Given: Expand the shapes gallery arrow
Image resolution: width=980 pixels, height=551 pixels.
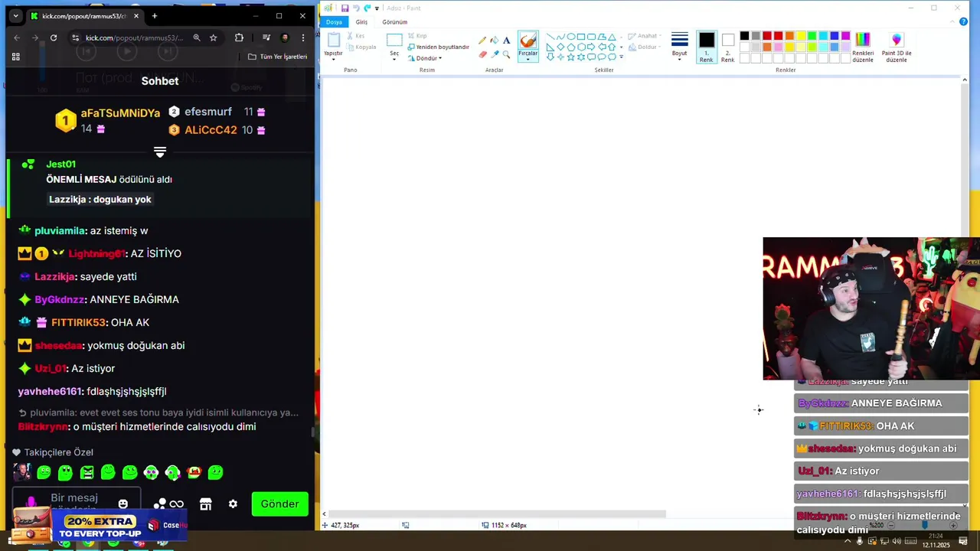Looking at the screenshot, I should pyautogui.click(x=621, y=57).
